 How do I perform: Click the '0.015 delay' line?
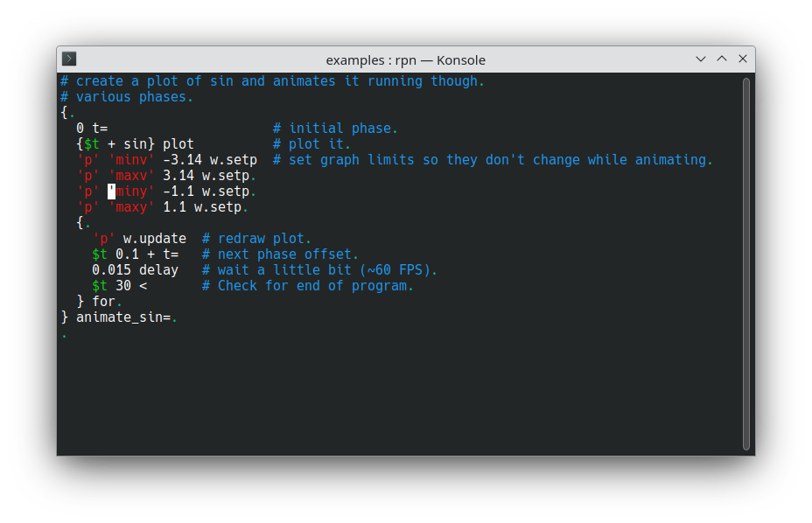point(135,270)
